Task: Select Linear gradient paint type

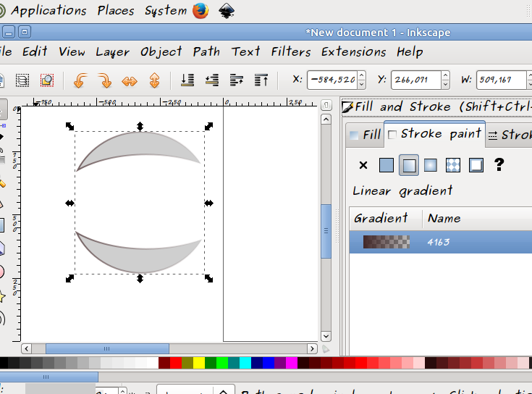Action: 408,165
